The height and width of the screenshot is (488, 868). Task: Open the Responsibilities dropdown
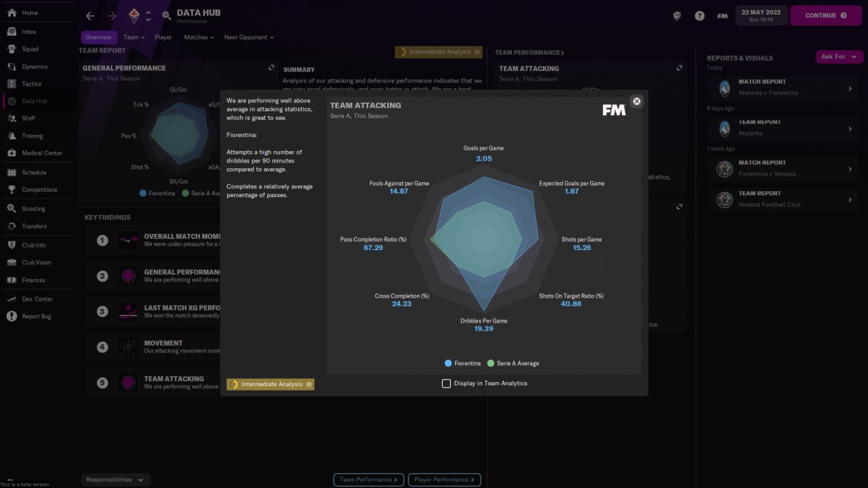(x=115, y=480)
